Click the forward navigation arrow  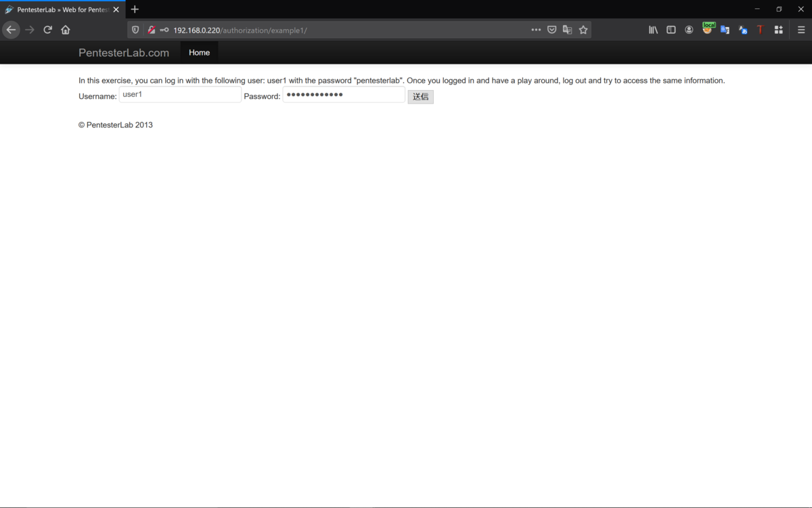pos(29,30)
